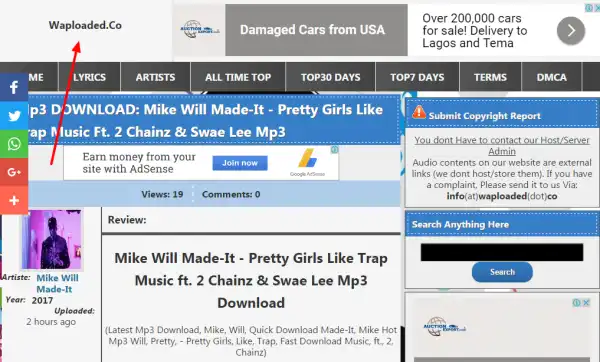Click 'You dont Have to contact' link
Image resolution: width=600 pixels, height=362 pixels.
502,145
